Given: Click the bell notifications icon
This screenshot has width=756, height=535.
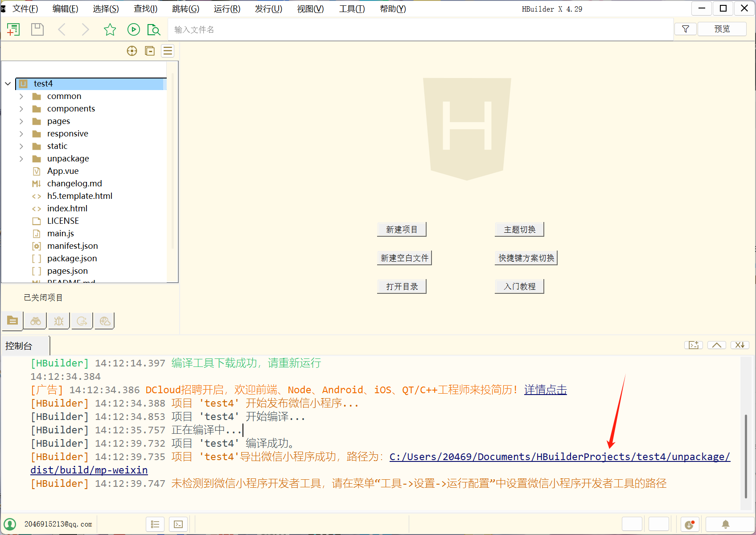Looking at the screenshot, I should coord(726,524).
